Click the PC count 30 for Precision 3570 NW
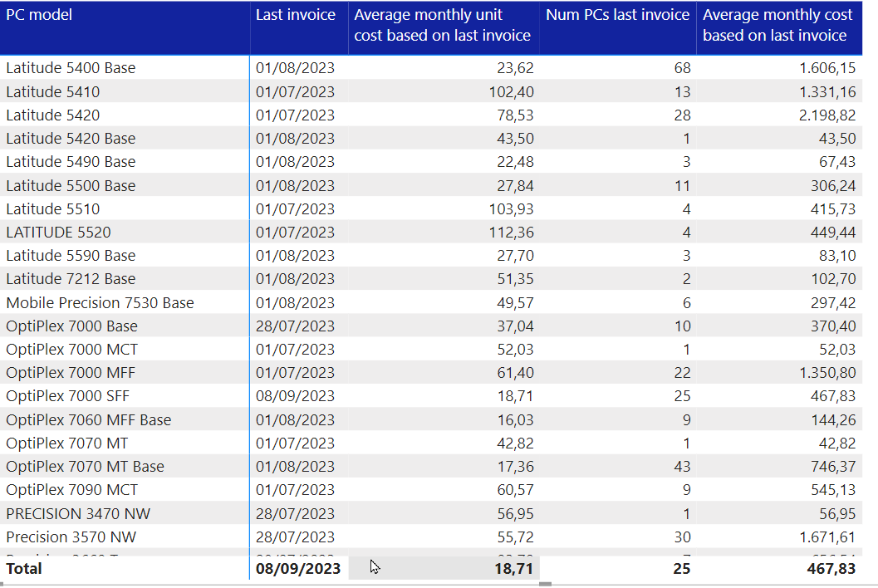878x588 pixels. click(682, 537)
